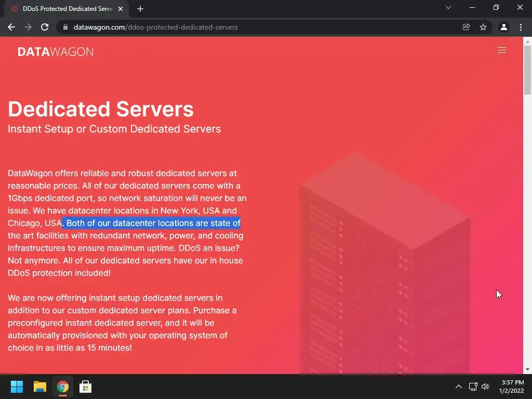Click the Instant Setup or Custom subtitle

[x=114, y=129]
